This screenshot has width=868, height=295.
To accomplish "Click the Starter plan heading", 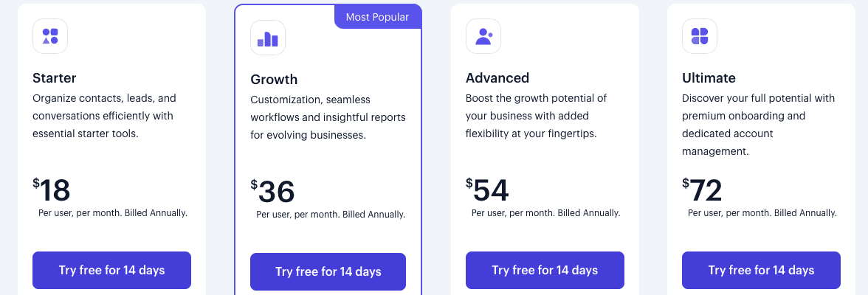I will pyautogui.click(x=55, y=77).
